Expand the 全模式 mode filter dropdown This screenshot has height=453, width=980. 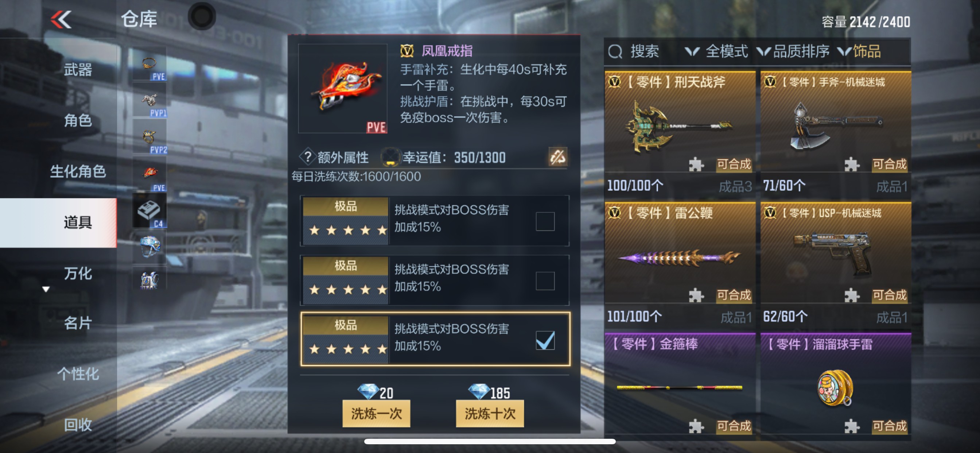point(716,51)
